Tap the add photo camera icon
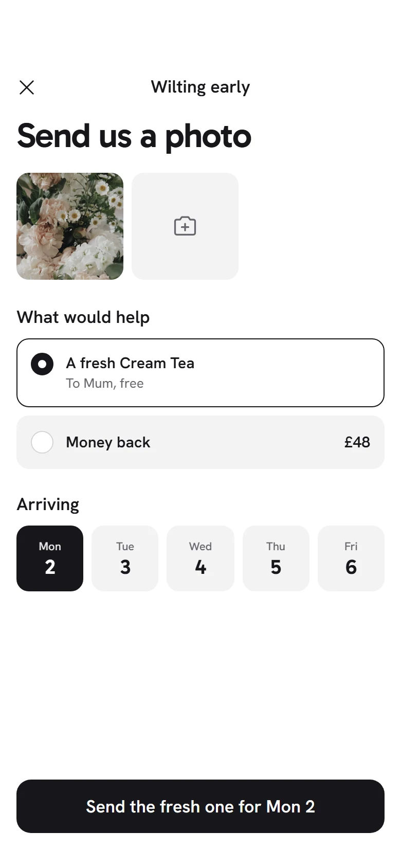 tap(185, 226)
